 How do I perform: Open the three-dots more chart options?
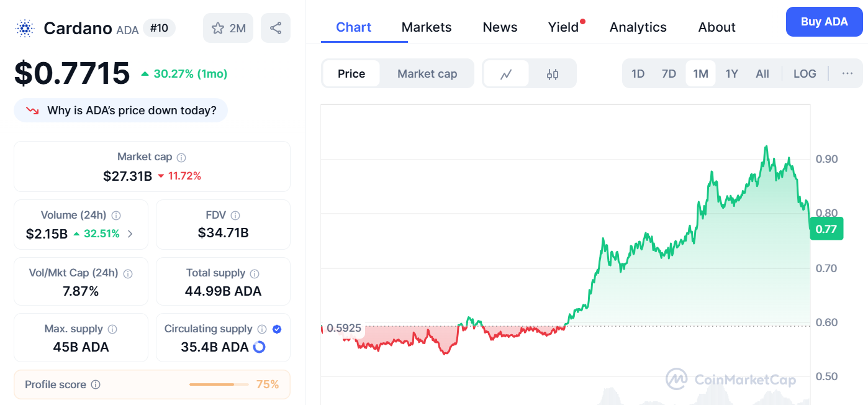847,73
